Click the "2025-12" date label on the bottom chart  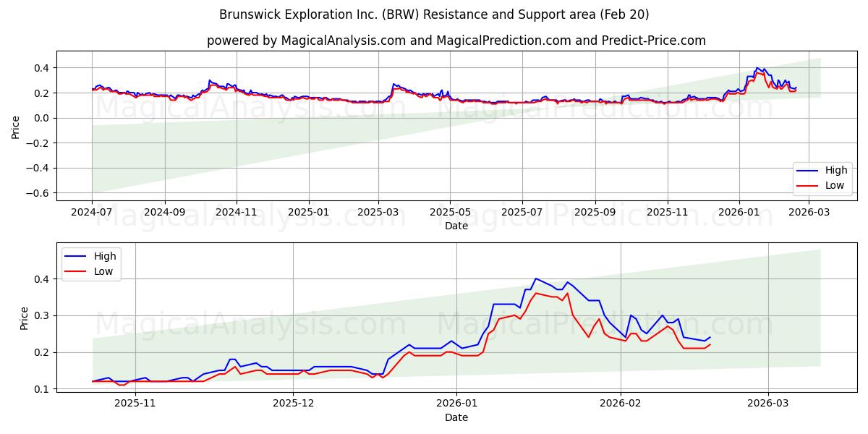(294, 404)
